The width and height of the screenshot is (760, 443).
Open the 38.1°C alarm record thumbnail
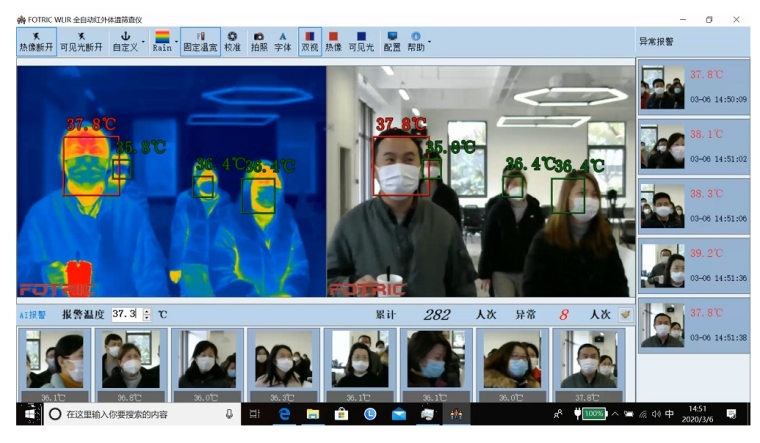click(662, 146)
